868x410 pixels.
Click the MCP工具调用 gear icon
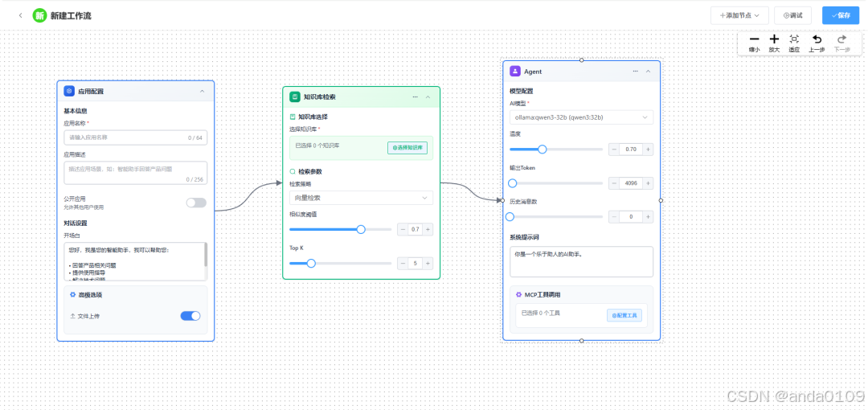point(518,295)
